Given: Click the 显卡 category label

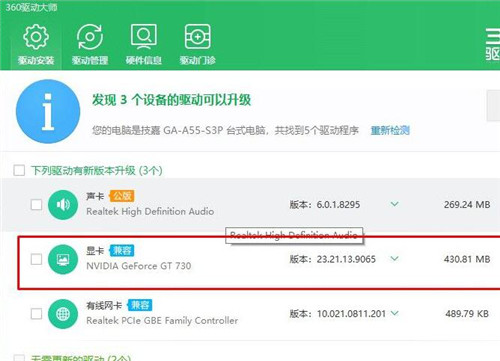Looking at the screenshot, I should pos(95,251).
